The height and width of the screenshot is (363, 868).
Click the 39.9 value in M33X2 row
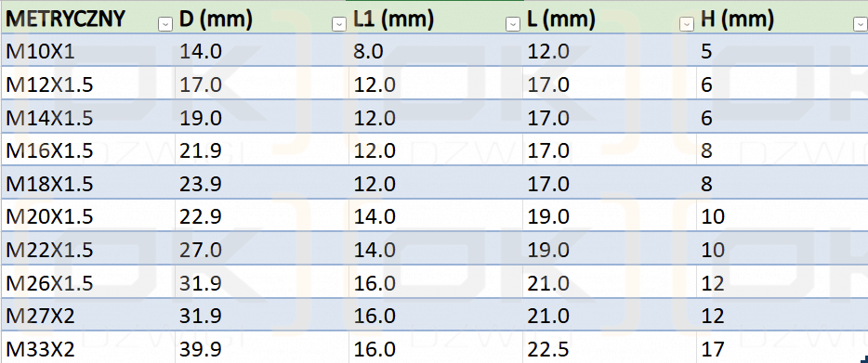201,349
